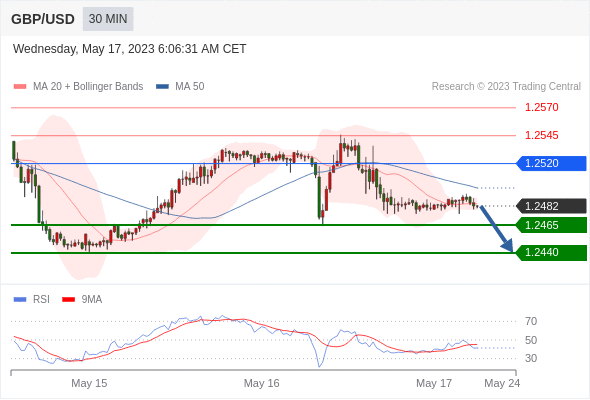The height and width of the screenshot is (400, 590).
Task: Select the black 1.2482 current price tag
Action: pyautogui.click(x=551, y=206)
